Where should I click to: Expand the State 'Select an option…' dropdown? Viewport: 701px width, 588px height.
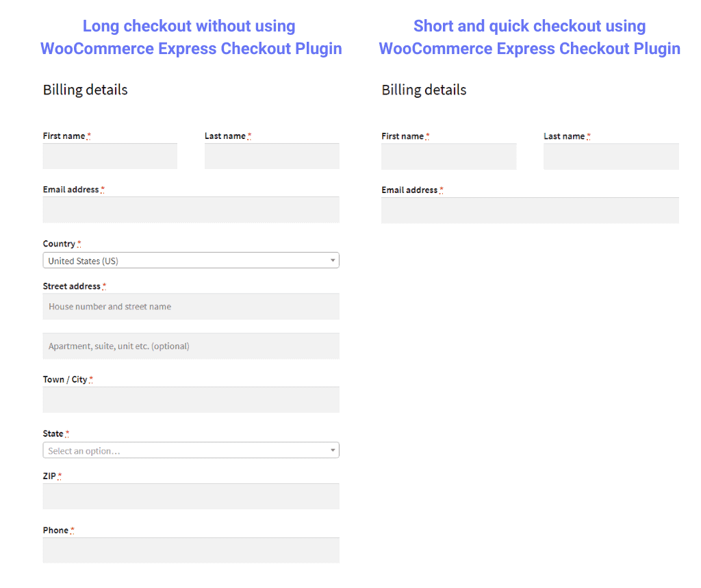click(191, 451)
